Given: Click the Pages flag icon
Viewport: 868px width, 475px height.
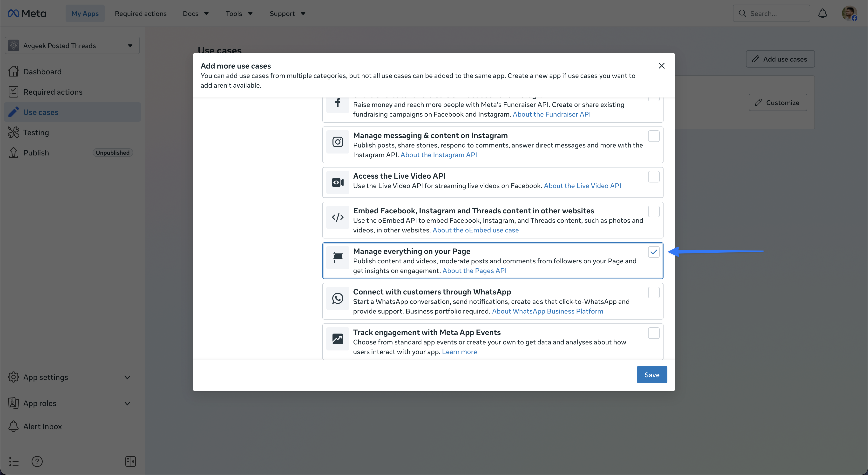Looking at the screenshot, I should coord(338,257).
